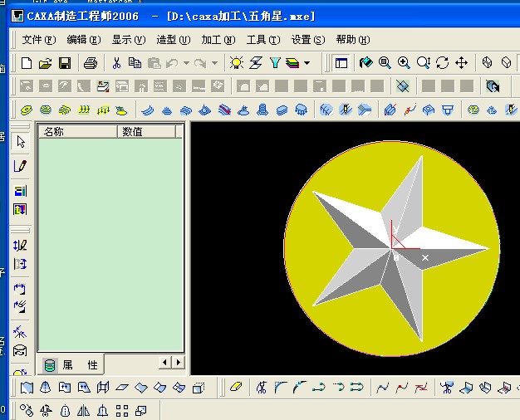Open the 加工(N) menu
The width and height of the screenshot is (520, 420).
(x=218, y=40)
